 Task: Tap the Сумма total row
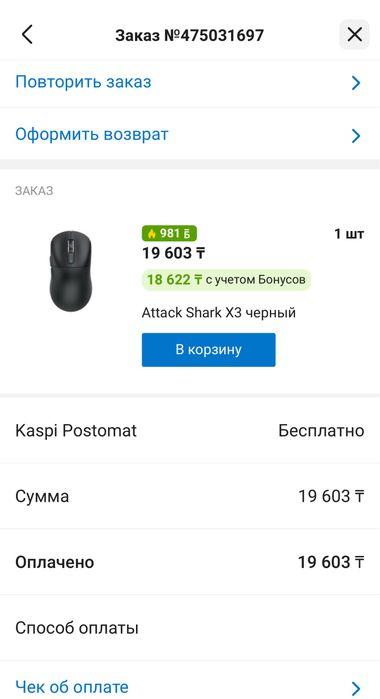[190, 496]
